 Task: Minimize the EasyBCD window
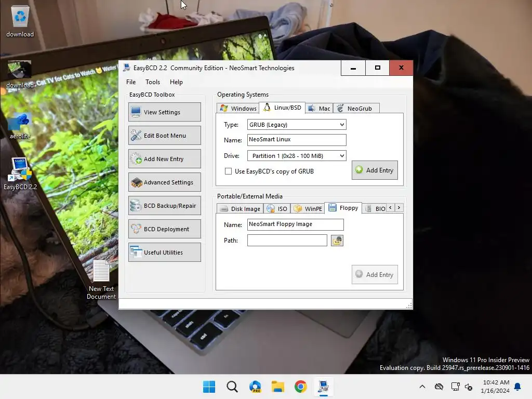coord(353,68)
